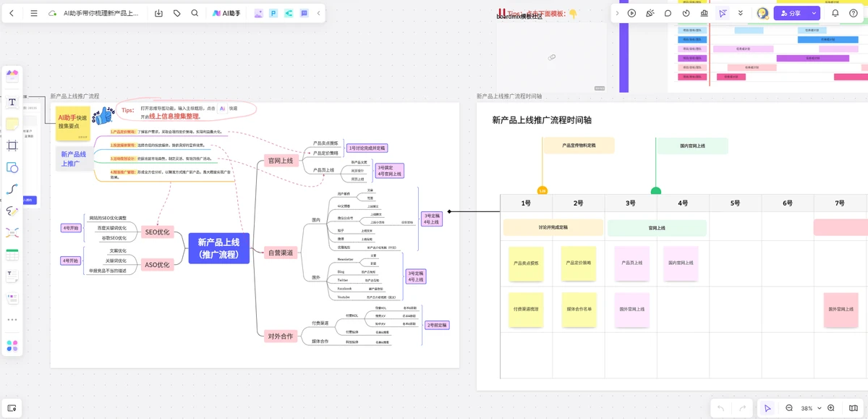Select the Text tool in left sidebar

tap(12, 102)
